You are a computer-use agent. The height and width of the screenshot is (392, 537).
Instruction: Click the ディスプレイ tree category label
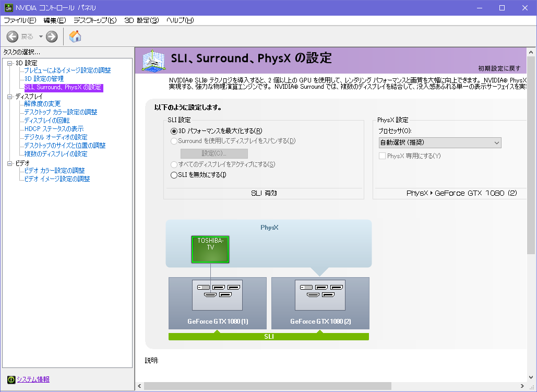[29, 97]
